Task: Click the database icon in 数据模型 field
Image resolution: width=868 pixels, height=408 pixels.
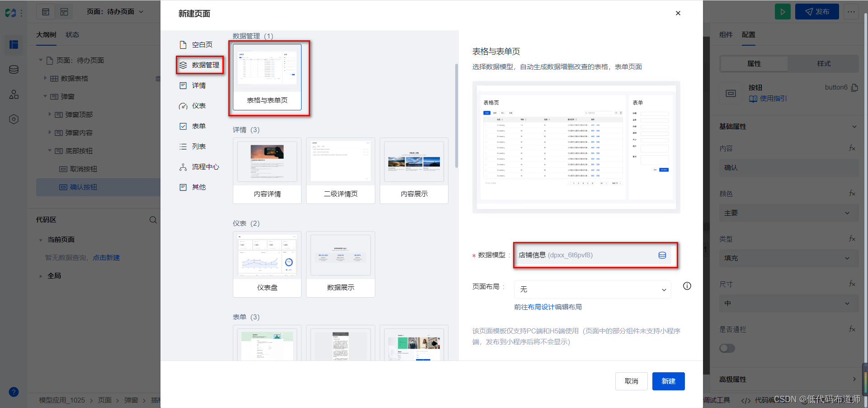Action: coord(662,255)
